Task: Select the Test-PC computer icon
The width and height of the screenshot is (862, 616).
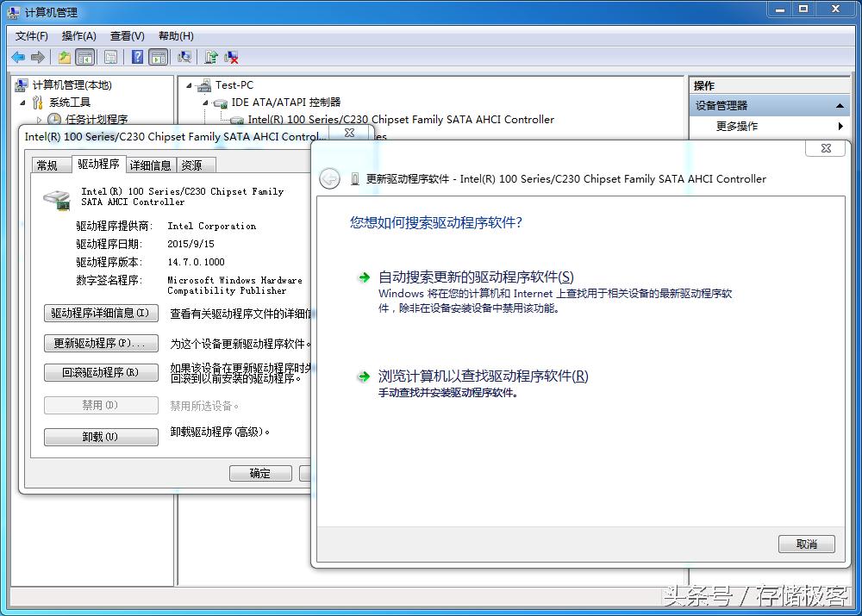Action: point(205,84)
